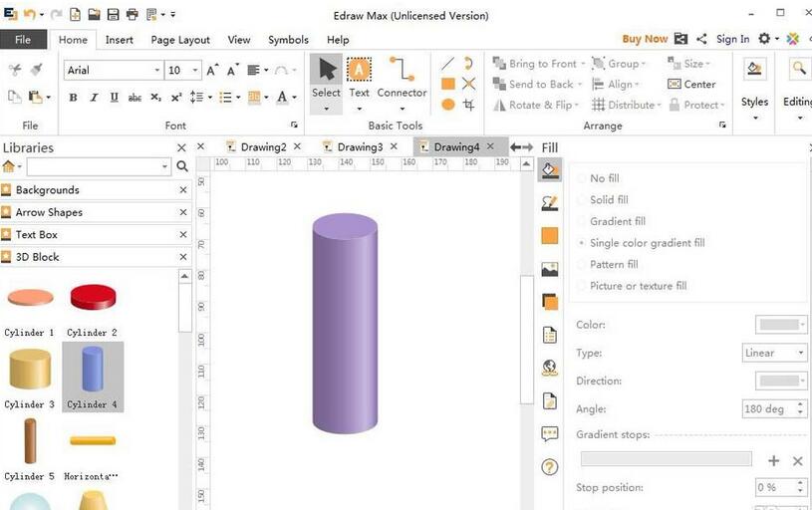Viewport: 812px width, 510px height.
Task: Close the Backgrounds library
Action: (182, 190)
